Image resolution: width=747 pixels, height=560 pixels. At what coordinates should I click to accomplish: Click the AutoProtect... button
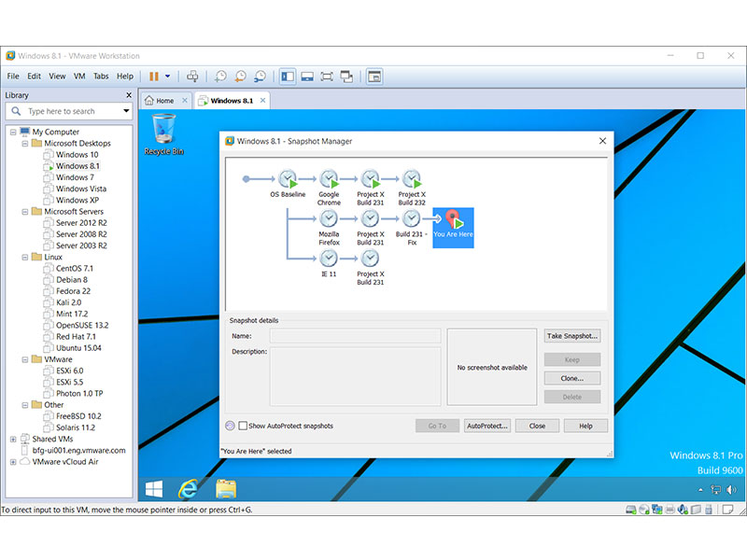tap(487, 427)
